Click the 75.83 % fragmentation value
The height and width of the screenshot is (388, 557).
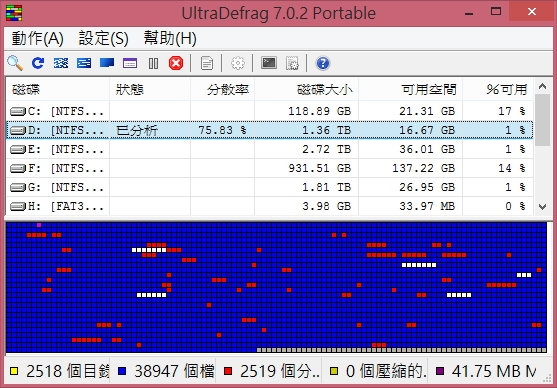point(222,130)
